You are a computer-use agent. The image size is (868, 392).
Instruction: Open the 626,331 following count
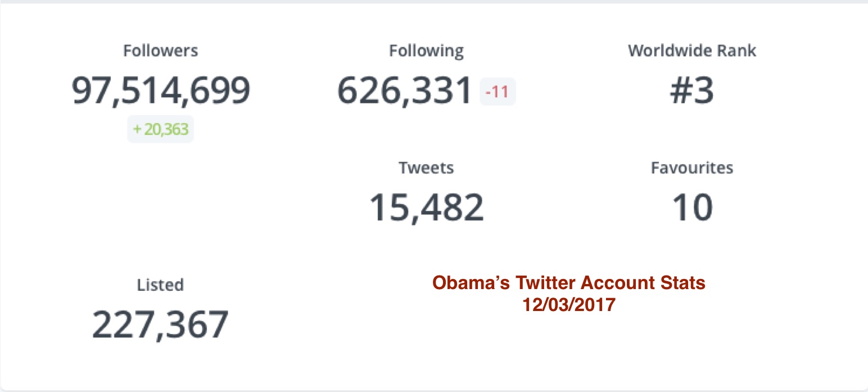[x=405, y=91]
